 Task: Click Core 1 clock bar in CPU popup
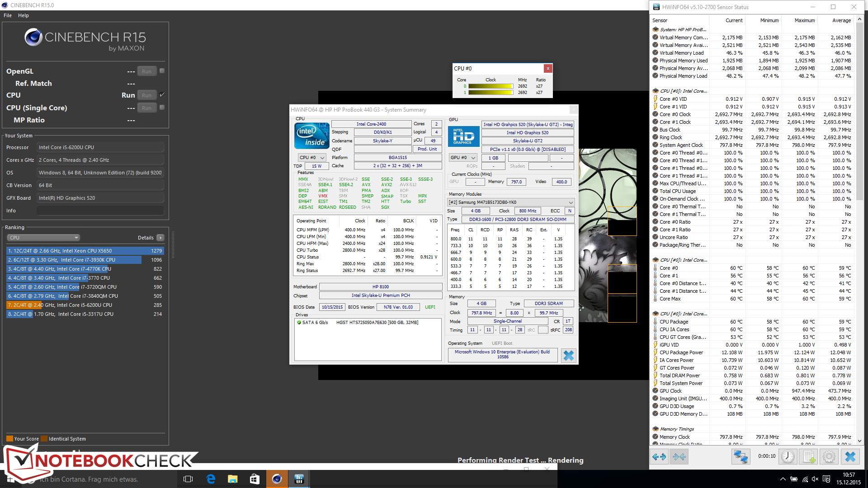coord(491,93)
